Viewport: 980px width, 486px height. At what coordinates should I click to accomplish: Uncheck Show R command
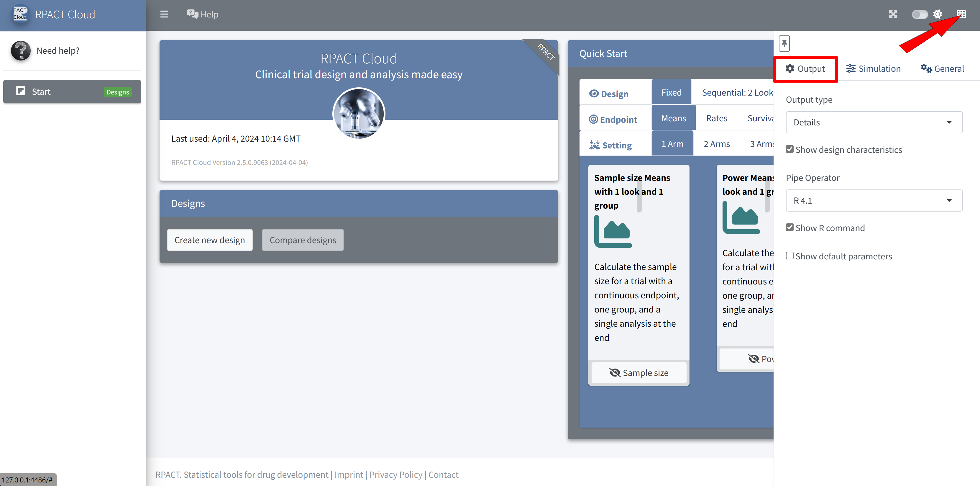point(790,228)
